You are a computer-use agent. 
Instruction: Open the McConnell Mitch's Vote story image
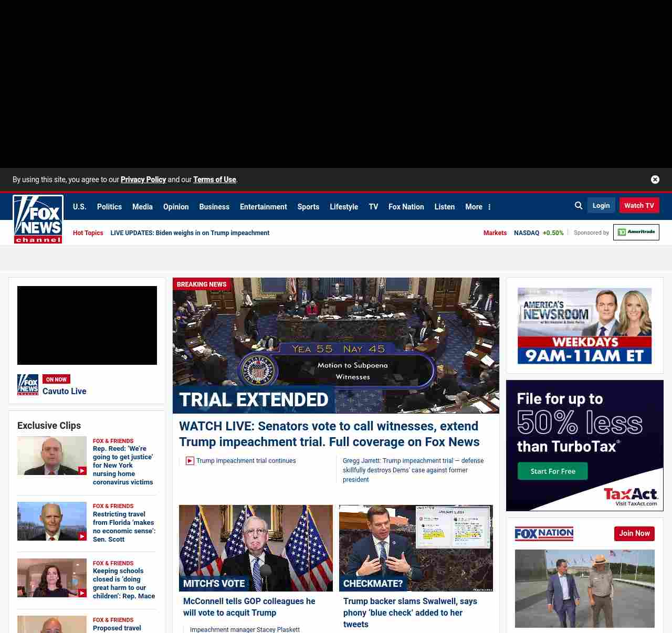point(256,548)
